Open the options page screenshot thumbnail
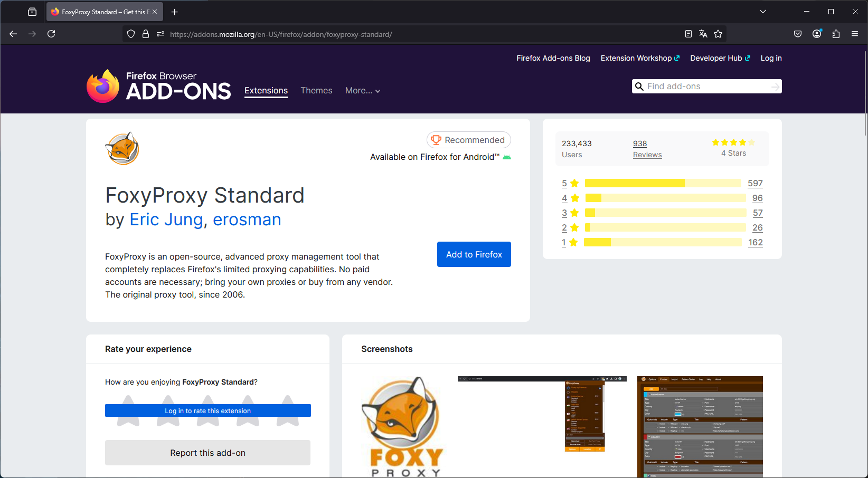This screenshot has height=478, width=868. [x=700, y=427]
